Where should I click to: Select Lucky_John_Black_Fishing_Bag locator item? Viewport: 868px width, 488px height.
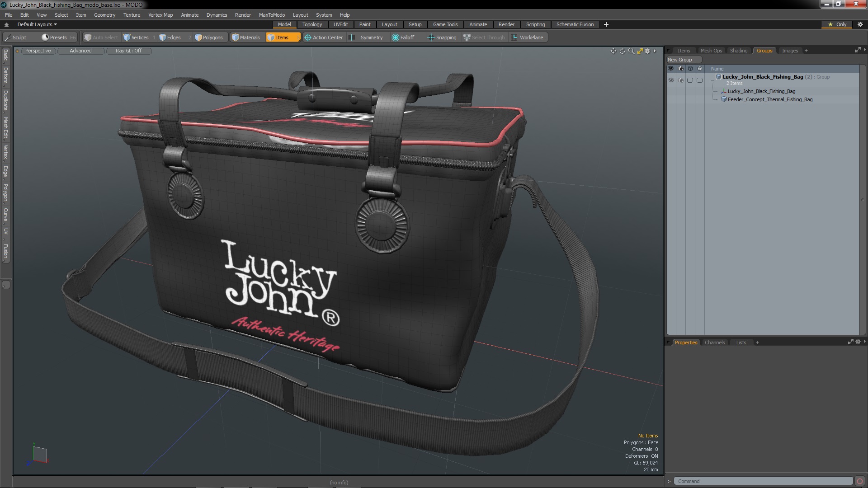click(x=761, y=91)
